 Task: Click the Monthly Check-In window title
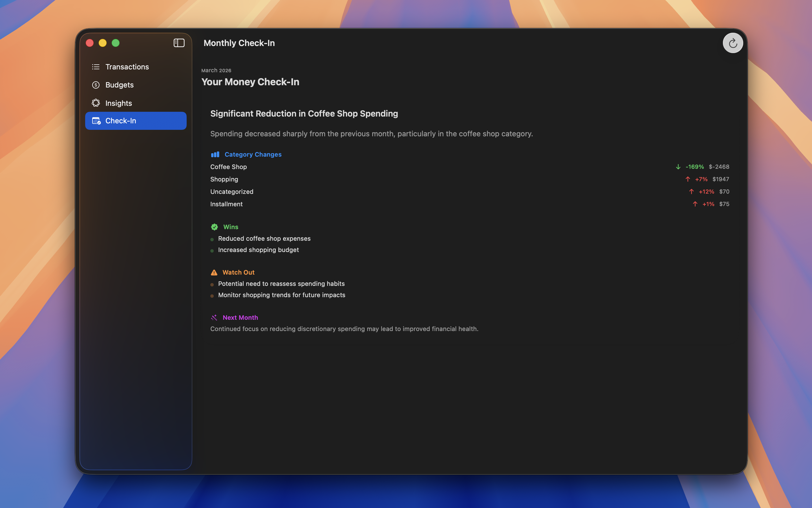(x=239, y=43)
